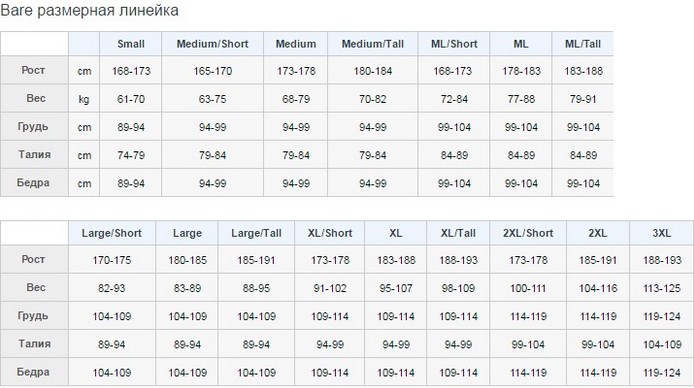Click the Large/Tall size header
The width and height of the screenshot is (694, 388).
coord(256,233)
